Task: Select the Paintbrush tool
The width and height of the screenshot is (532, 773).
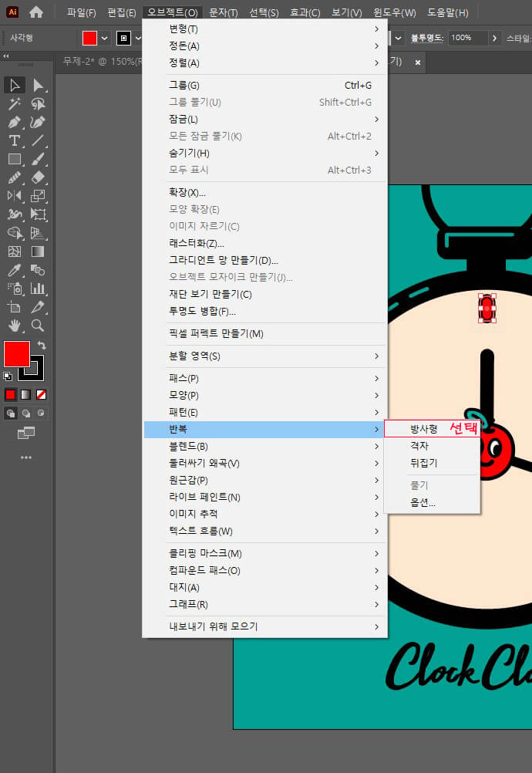Action: (x=38, y=159)
